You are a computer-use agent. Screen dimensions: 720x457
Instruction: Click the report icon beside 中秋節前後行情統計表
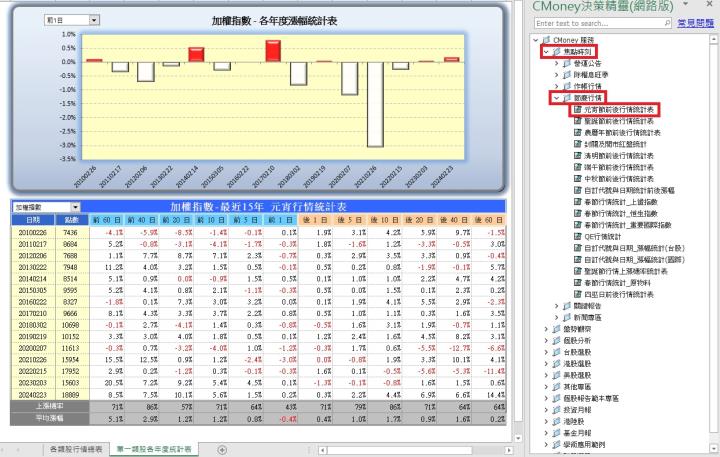pyautogui.click(x=578, y=179)
